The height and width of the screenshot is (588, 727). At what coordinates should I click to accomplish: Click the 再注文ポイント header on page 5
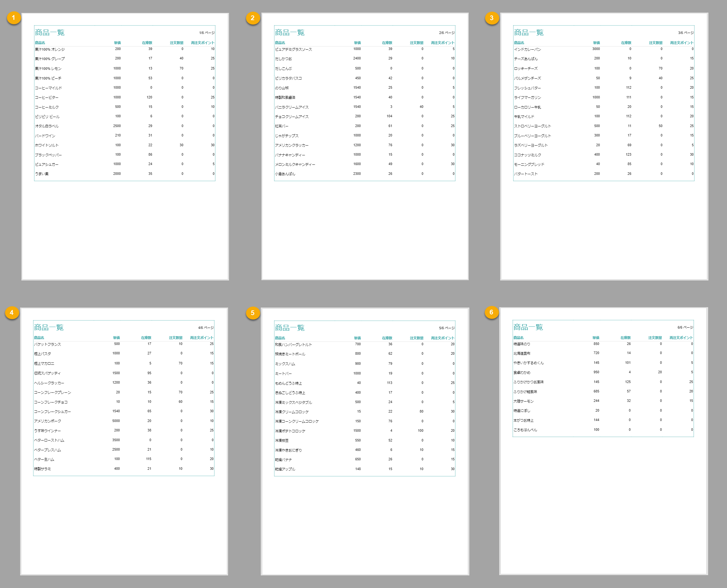[x=442, y=337]
